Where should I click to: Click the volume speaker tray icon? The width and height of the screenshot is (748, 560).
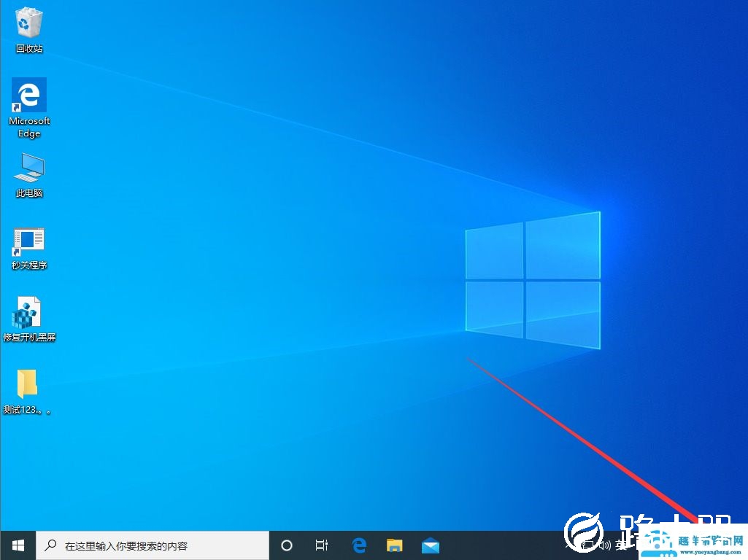(x=605, y=545)
